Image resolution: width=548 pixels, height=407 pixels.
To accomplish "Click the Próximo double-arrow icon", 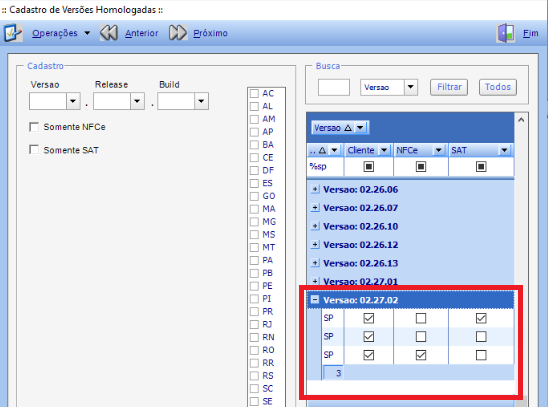I will [x=178, y=33].
